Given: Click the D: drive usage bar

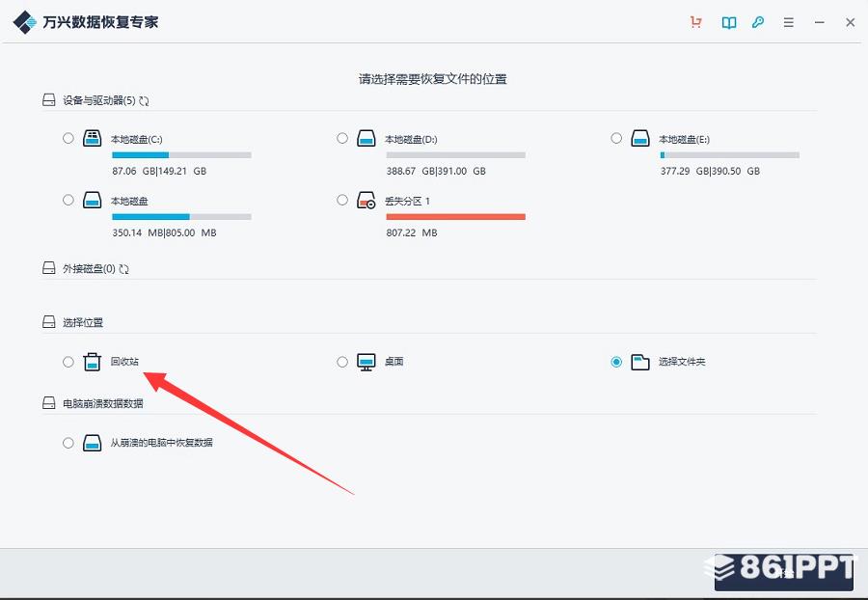Looking at the screenshot, I should tap(455, 155).
